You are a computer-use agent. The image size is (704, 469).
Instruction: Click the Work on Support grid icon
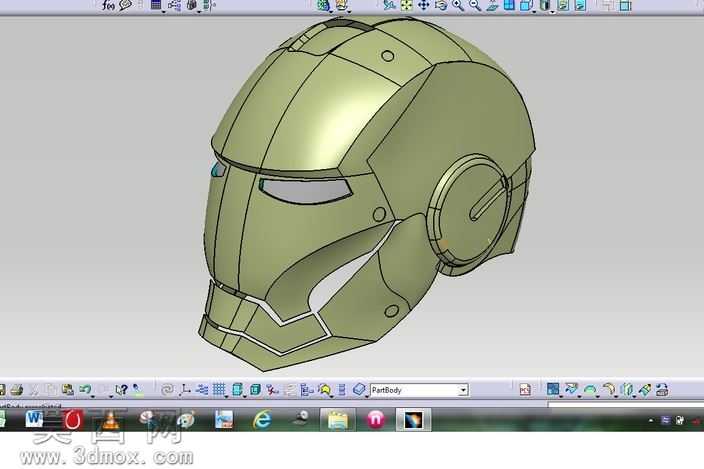click(219, 390)
